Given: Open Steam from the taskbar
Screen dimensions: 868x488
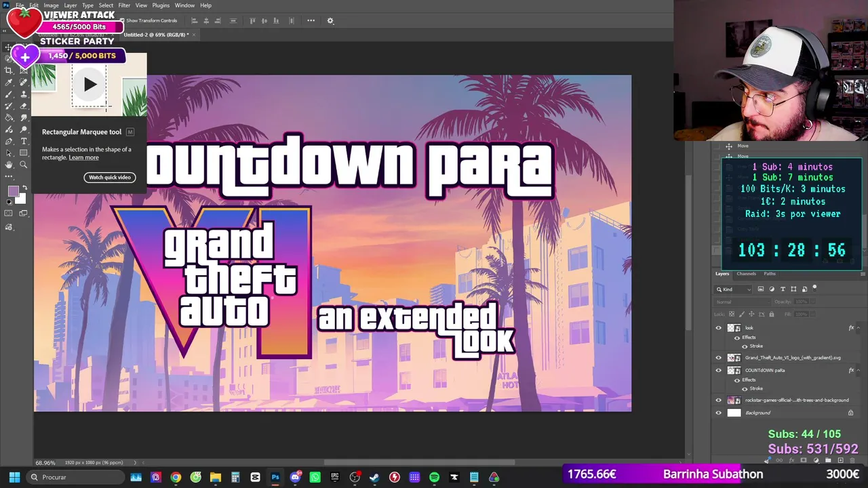Looking at the screenshot, I should click(x=374, y=477).
